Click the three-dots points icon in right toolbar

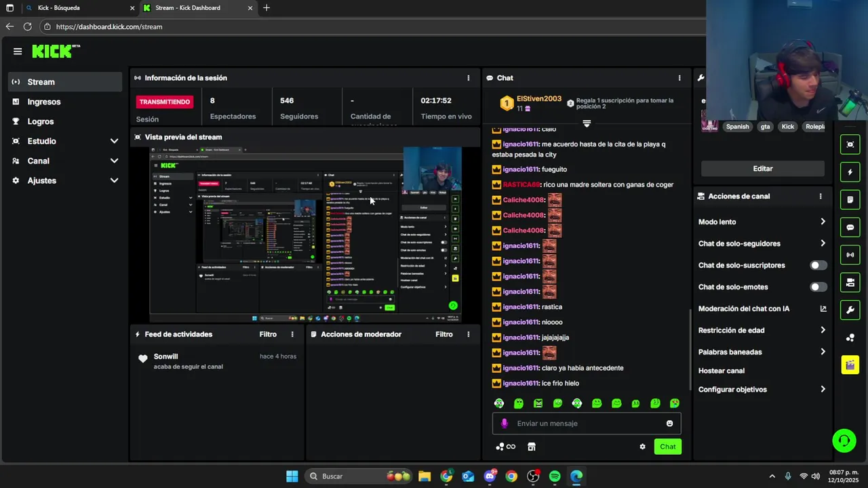(850, 338)
